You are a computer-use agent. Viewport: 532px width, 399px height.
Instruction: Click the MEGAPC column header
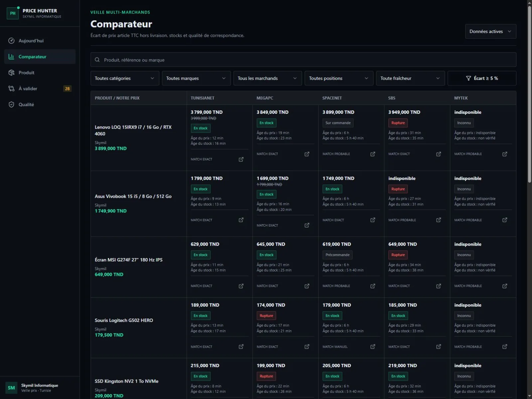coord(265,98)
